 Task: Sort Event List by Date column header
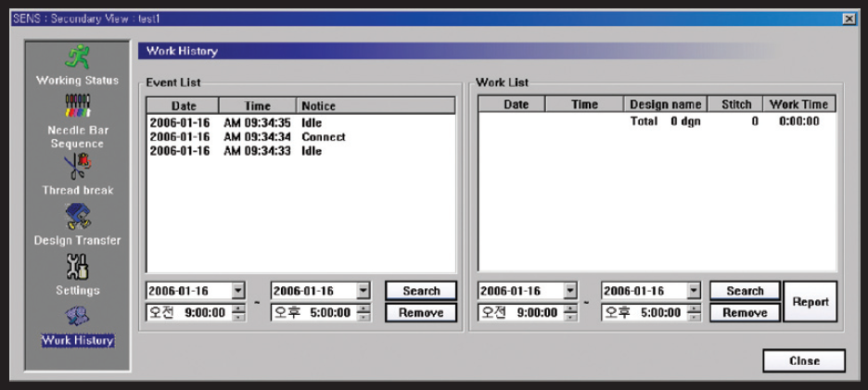point(184,106)
